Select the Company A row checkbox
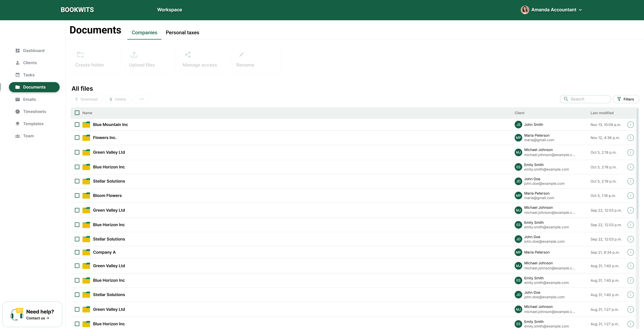 click(77, 252)
